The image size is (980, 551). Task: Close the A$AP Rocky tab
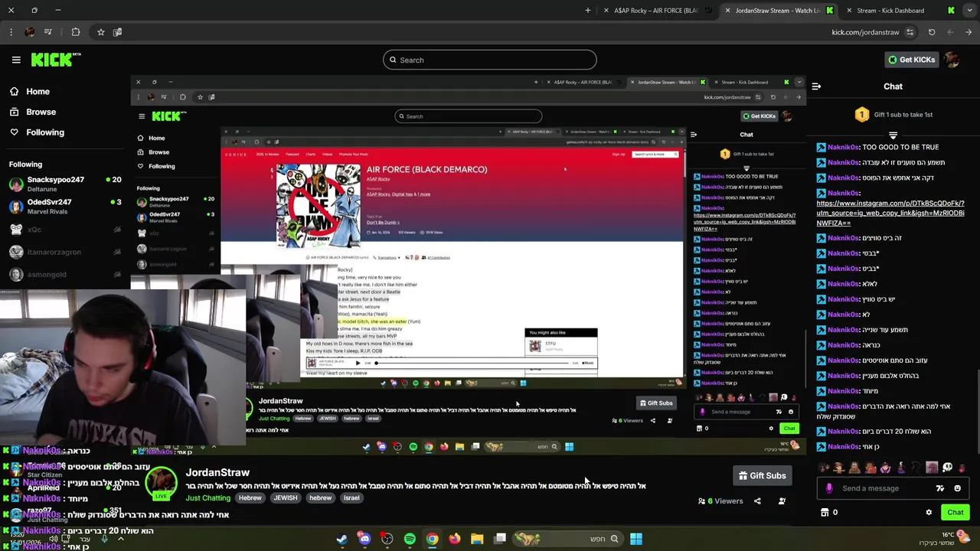click(606, 11)
